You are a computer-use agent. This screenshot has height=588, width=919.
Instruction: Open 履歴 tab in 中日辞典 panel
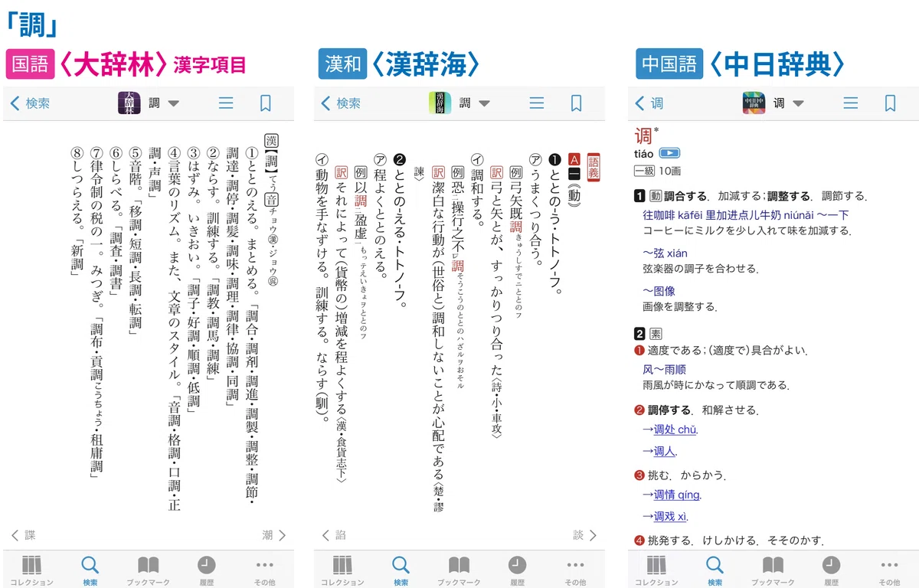pos(831,570)
